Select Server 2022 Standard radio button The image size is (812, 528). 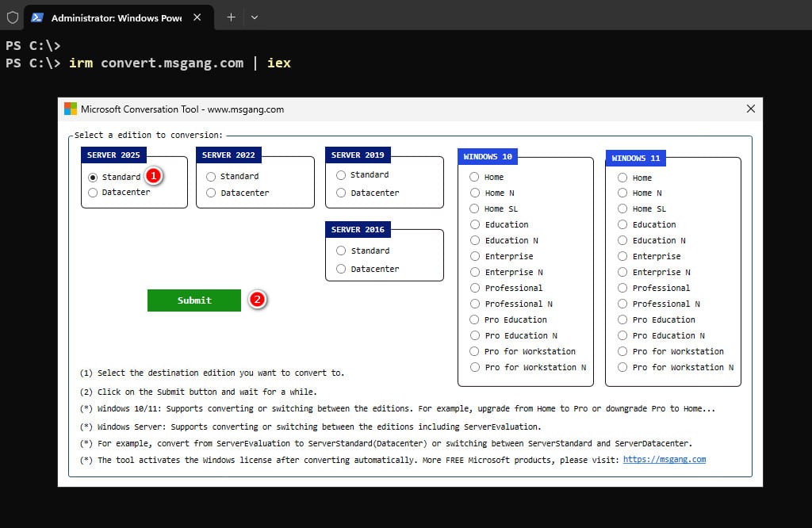coord(211,177)
